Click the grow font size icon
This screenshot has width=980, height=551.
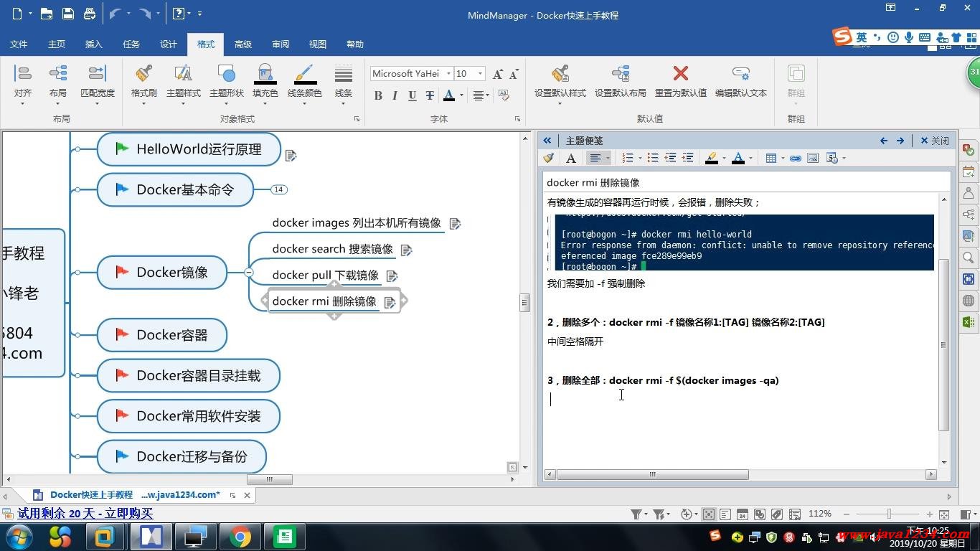(x=498, y=74)
